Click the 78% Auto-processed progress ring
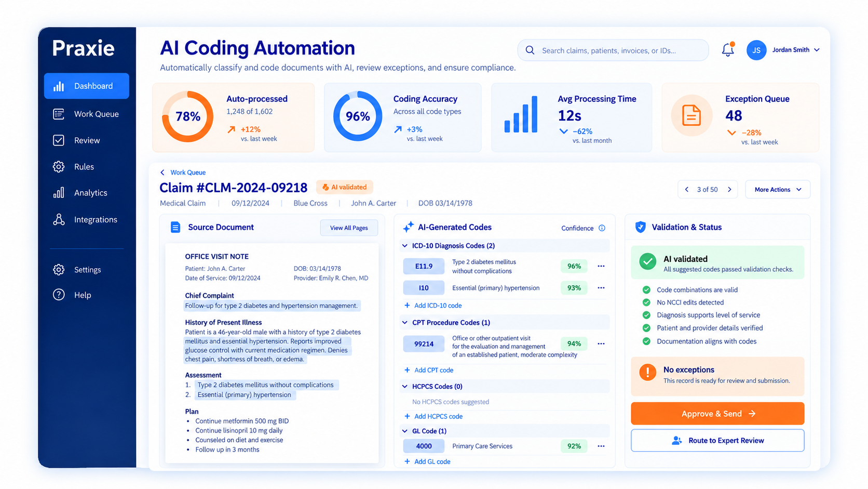Screen dimensions: 868x489 (188, 116)
